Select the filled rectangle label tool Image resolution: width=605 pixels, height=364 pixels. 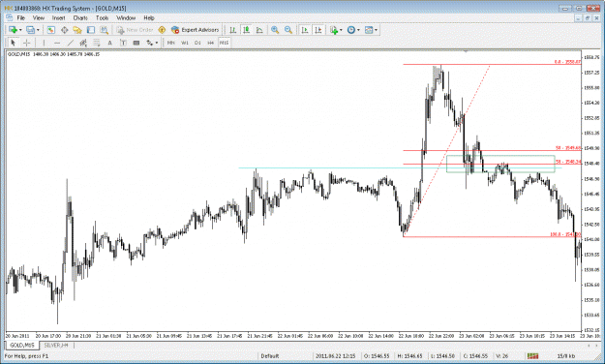click(136, 43)
